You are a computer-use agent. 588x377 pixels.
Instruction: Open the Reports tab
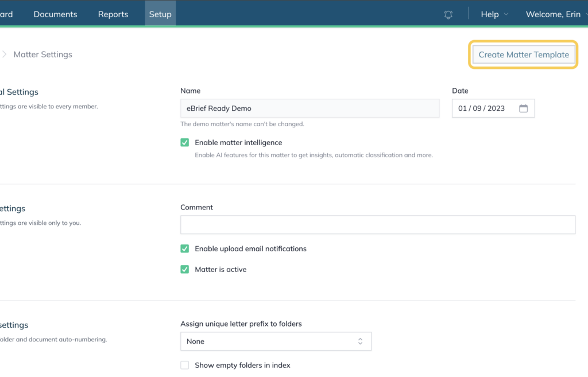(x=113, y=14)
